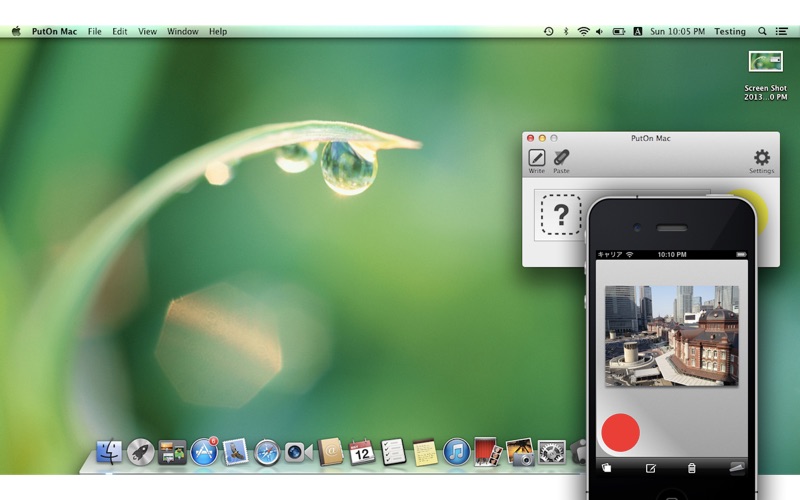This screenshot has height=500, width=800.
Task: Open Spotlight search magnifier
Action: 762,31
